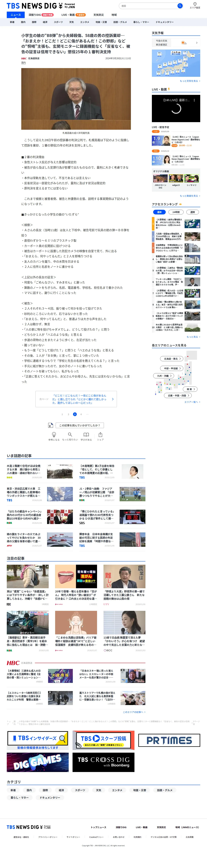Click the blue search magnifier button
Viewport: 207px width, 868px height.
[180, 6]
